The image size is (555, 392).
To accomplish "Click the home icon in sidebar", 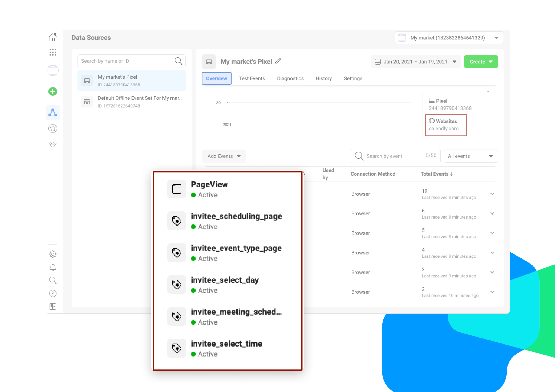I will click(x=53, y=37).
